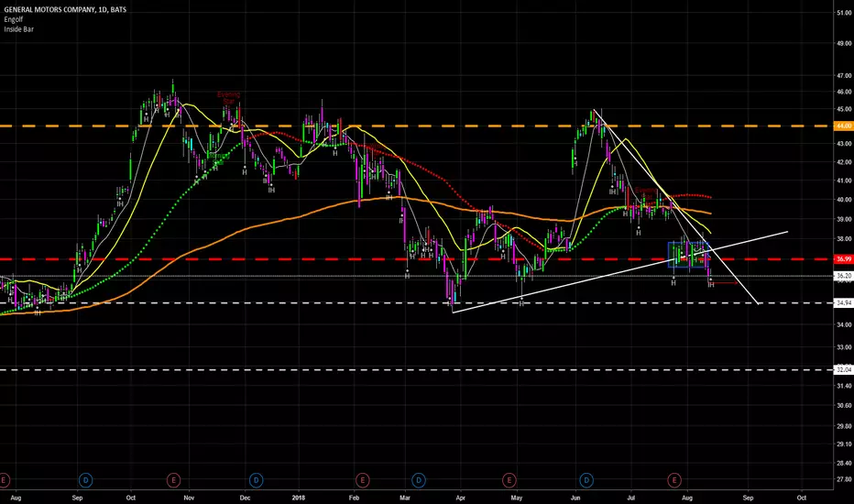Click the orange 44.00 price line label
The width and height of the screenshot is (854, 504).
click(844, 126)
